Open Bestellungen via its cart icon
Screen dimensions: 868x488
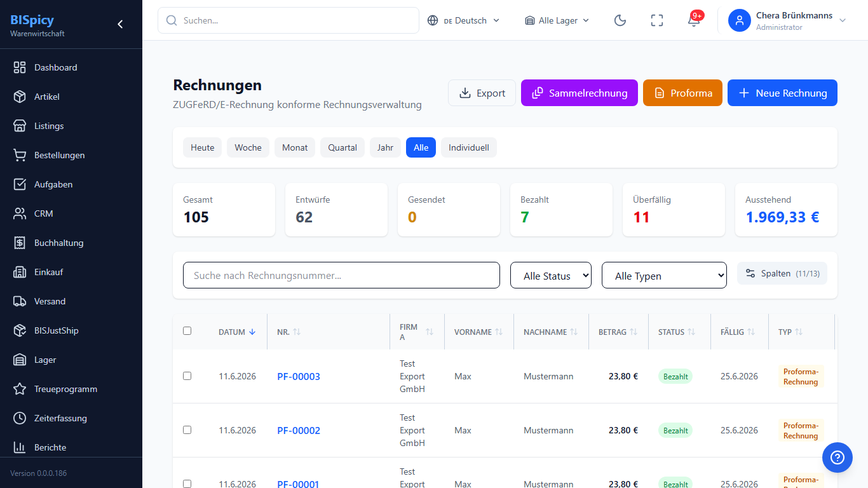point(20,155)
